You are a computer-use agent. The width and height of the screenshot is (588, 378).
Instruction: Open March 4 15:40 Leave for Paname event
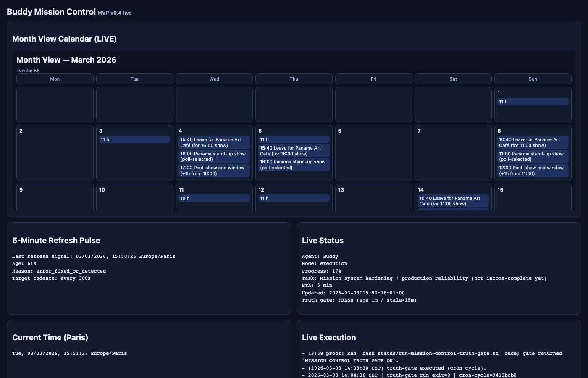(214, 142)
